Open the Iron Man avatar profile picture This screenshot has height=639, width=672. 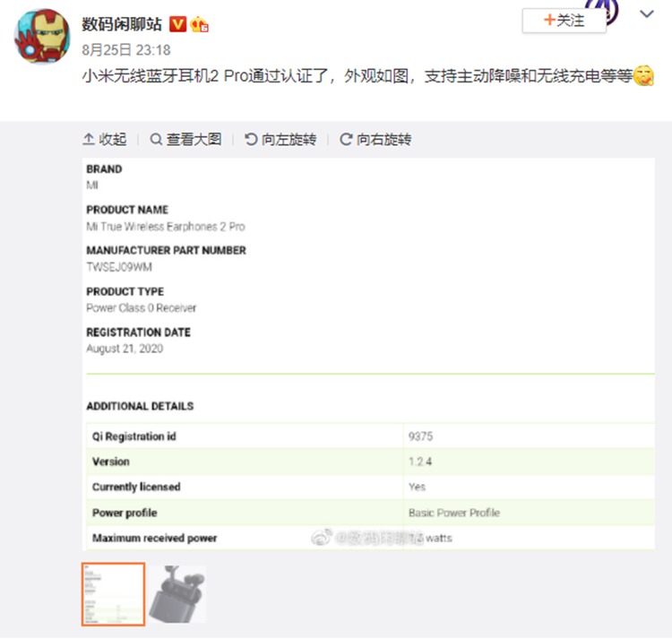pyautogui.click(x=42, y=37)
